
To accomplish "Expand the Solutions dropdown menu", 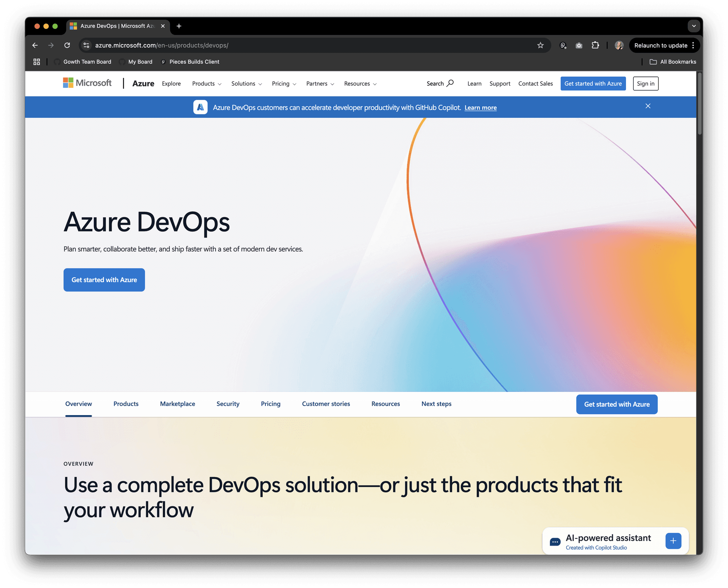I will pos(247,84).
